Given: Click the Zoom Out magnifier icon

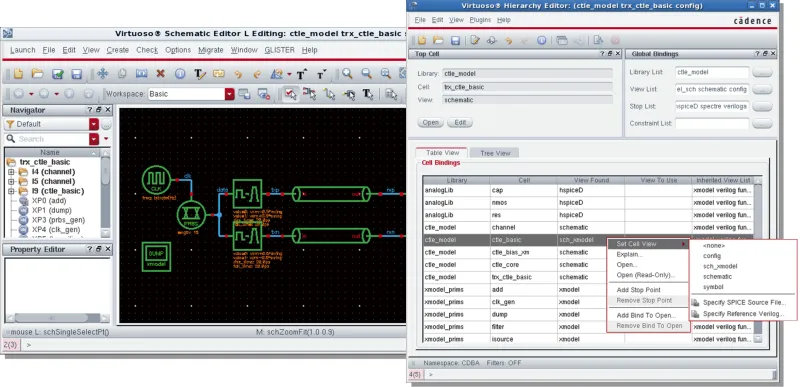Looking at the screenshot, I should (x=367, y=74).
